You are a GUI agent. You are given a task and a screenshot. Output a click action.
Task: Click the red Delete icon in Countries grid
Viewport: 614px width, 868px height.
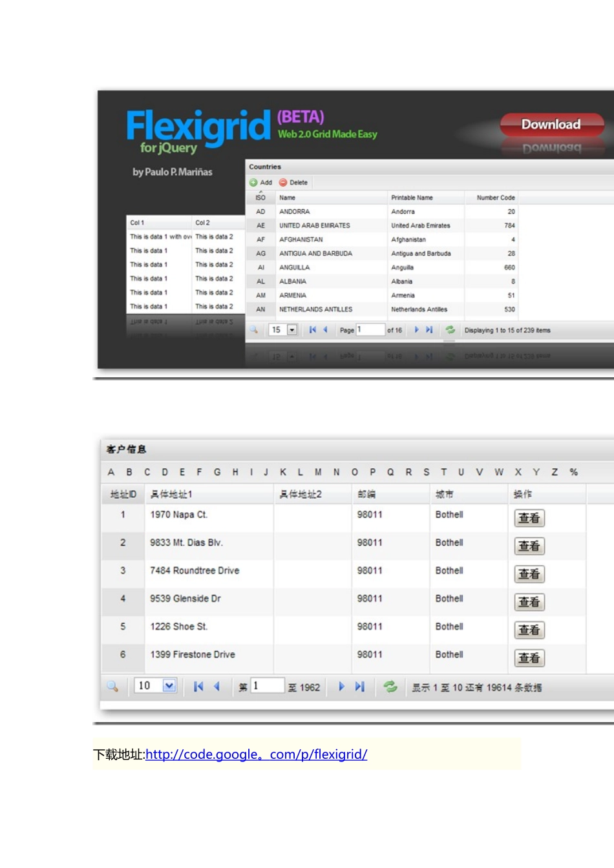click(x=283, y=183)
